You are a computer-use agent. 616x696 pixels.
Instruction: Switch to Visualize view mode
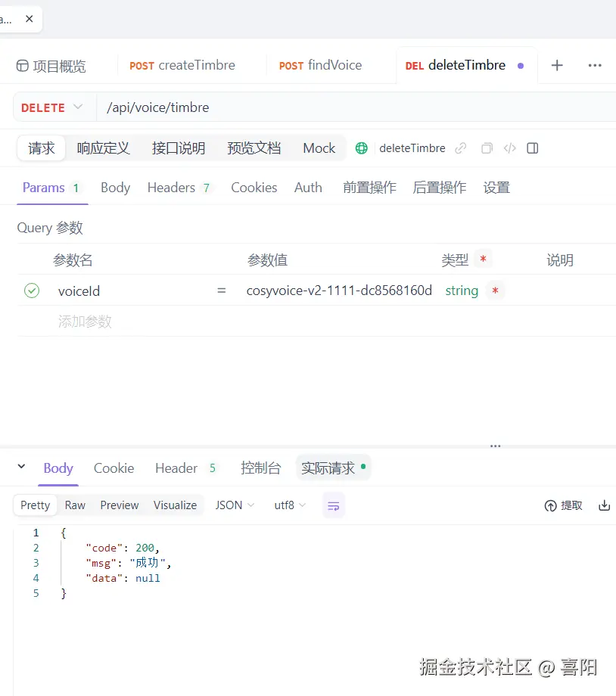point(175,505)
